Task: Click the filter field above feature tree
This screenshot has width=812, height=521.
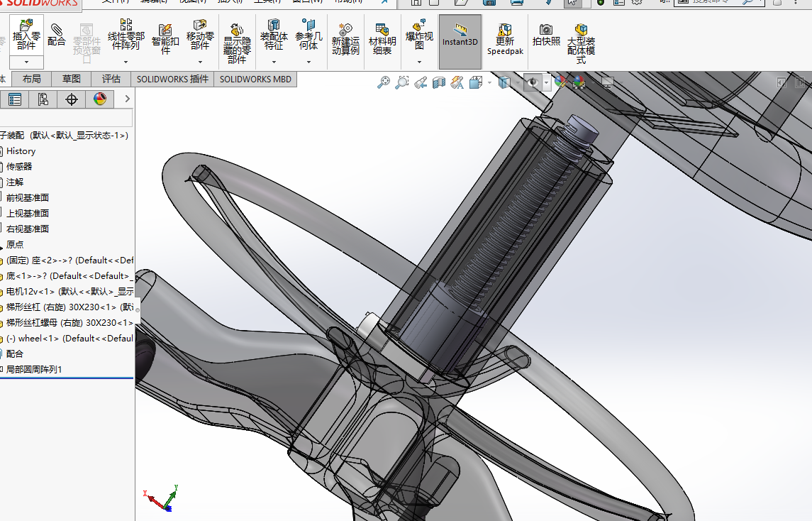Action: (66, 117)
